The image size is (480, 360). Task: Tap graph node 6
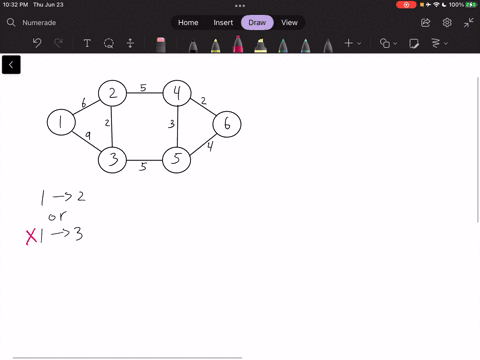click(x=227, y=124)
